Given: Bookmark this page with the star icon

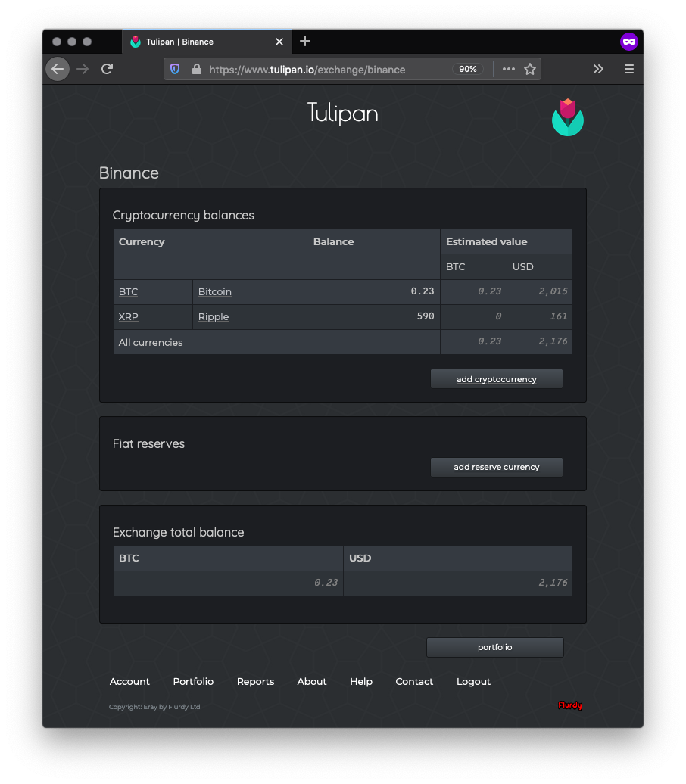Looking at the screenshot, I should pyautogui.click(x=530, y=69).
